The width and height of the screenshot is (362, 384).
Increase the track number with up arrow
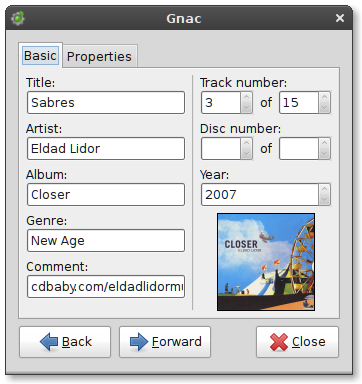coord(246,97)
